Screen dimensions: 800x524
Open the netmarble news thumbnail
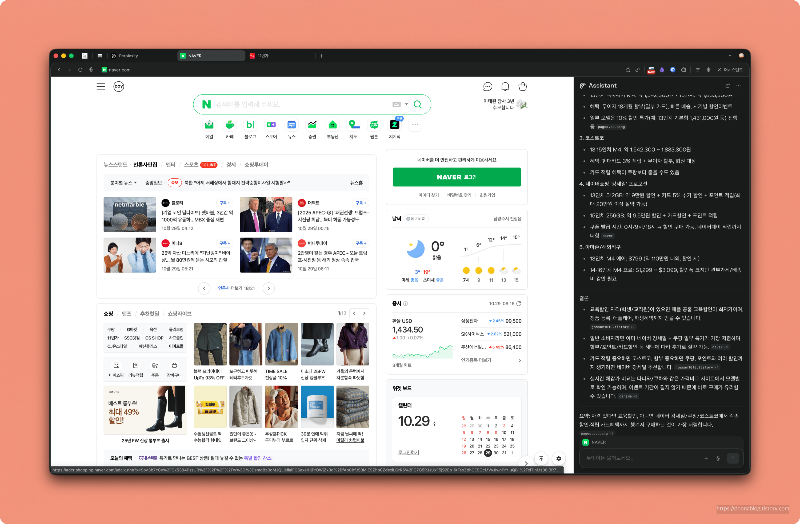tap(130, 214)
